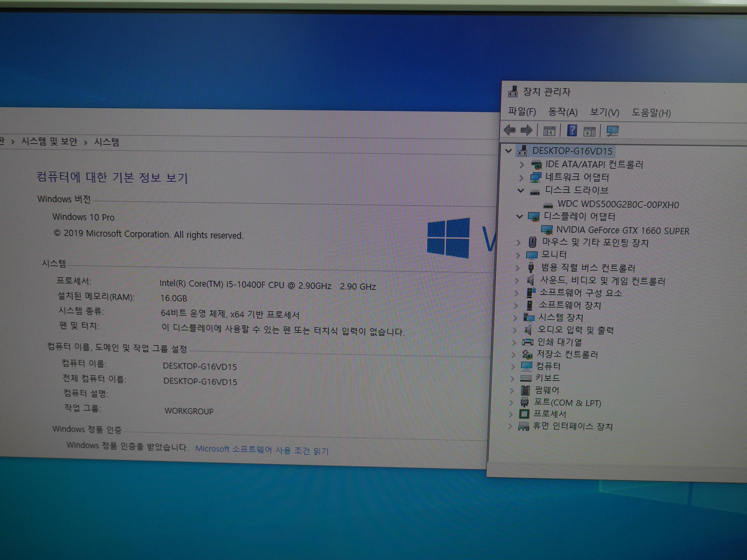The width and height of the screenshot is (747, 560).
Task: Select the speaker icon for 사운드, 비디오 및 게임 컨트롤러
Action: (x=531, y=280)
